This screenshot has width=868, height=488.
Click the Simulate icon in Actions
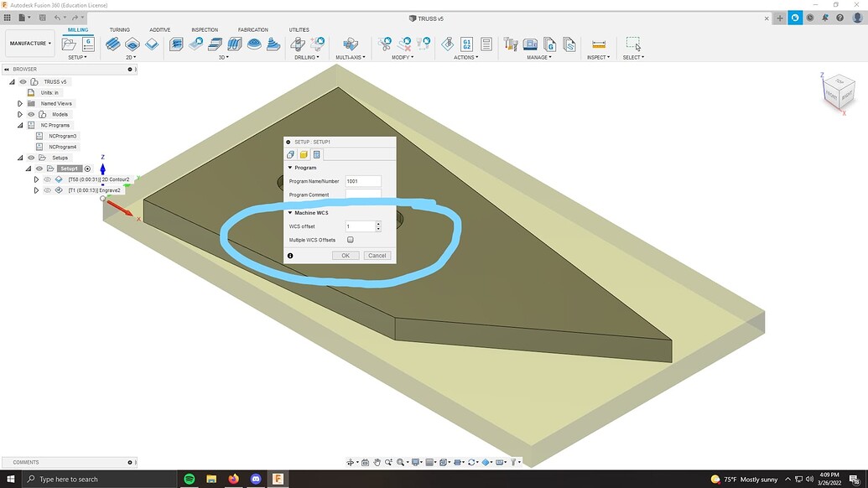pyautogui.click(x=447, y=44)
